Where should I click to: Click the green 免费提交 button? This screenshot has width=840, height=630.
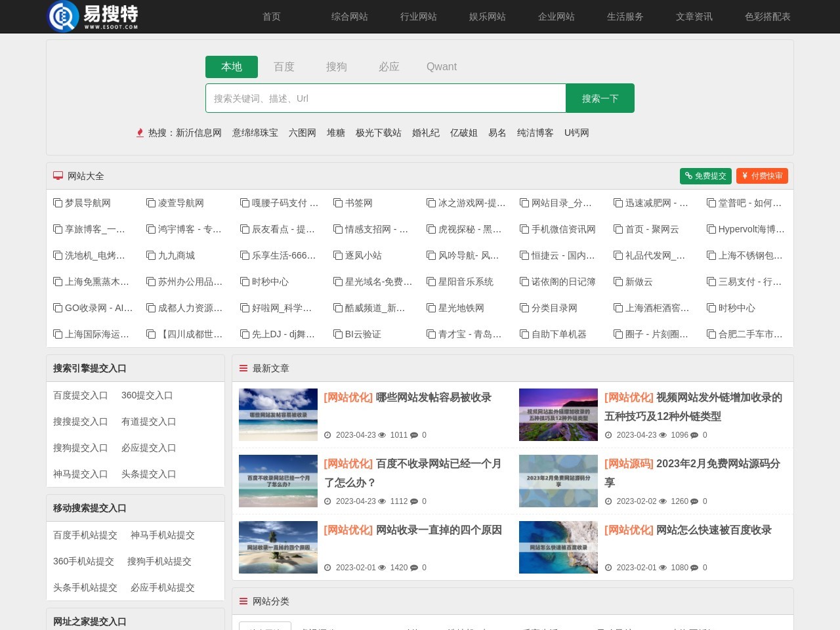point(705,176)
